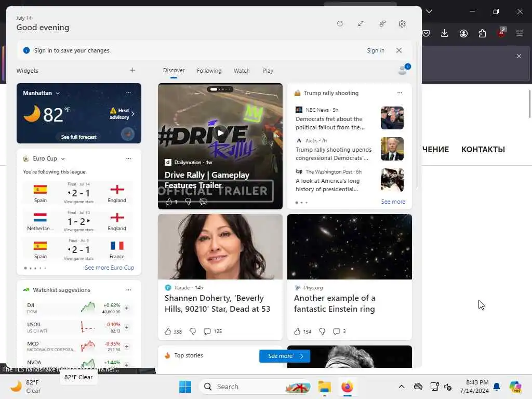Click See full forecast
Viewport: 532px width, 399px height.
[x=79, y=137]
